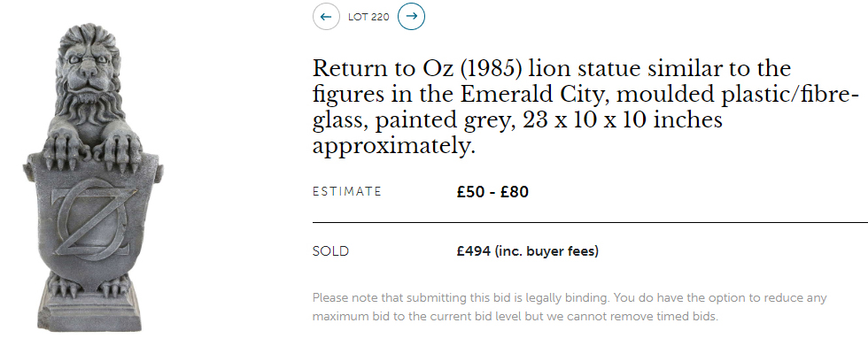The width and height of the screenshot is (868, 346).
Task: Click the LOT 220 label
Action: pos(368,17)
